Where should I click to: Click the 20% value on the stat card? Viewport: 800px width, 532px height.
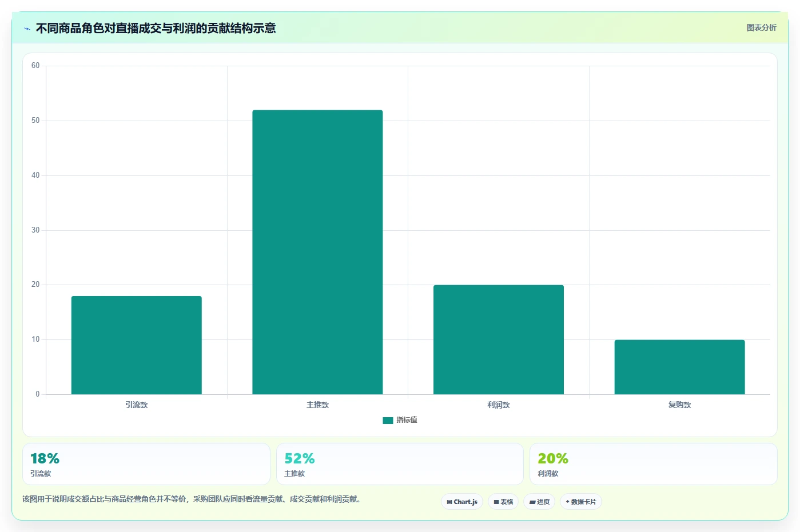pos(553,458)
